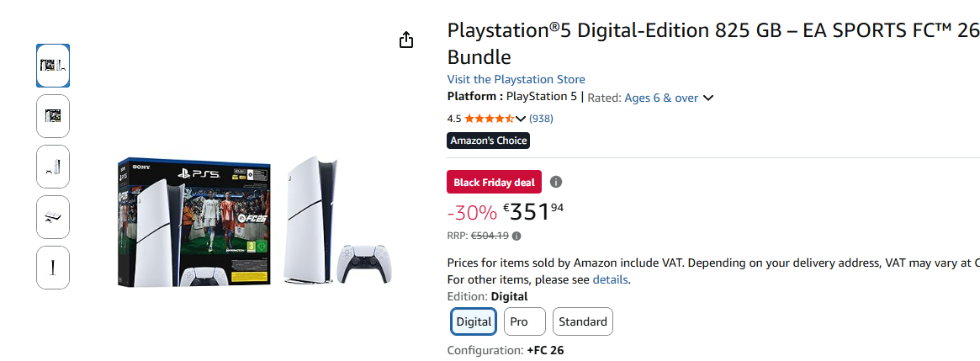Expand the star rating breakdown chevron
Viewport: 980px width, 361px height.
coord(521,119)
